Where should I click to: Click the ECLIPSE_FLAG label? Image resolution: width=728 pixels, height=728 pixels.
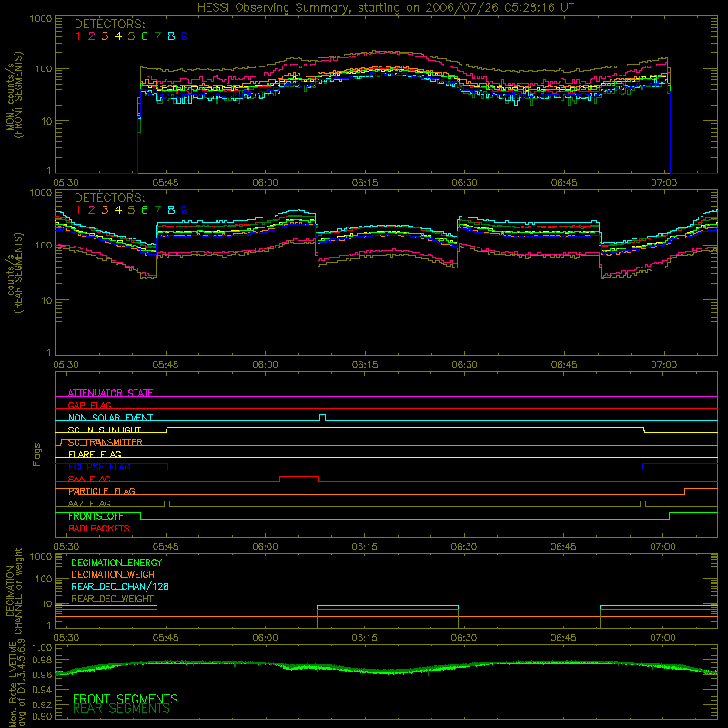99,467
